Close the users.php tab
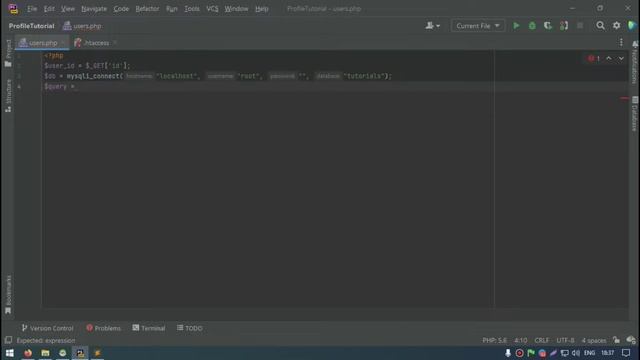Viewport: 640px width, 360px height. (x=63, y=43)
